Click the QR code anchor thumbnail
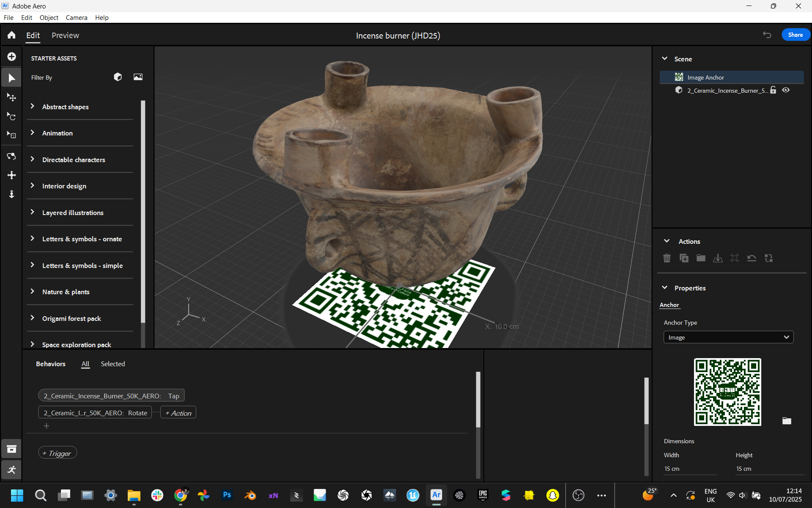This screenshot has height=508, width=812. pos(727,392)
